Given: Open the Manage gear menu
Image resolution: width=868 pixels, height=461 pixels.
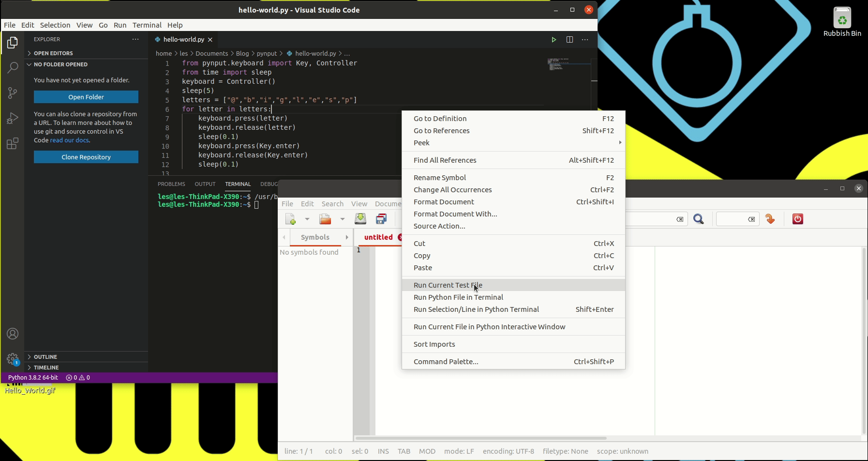Looking at the screenshot, I should [13, 359].
